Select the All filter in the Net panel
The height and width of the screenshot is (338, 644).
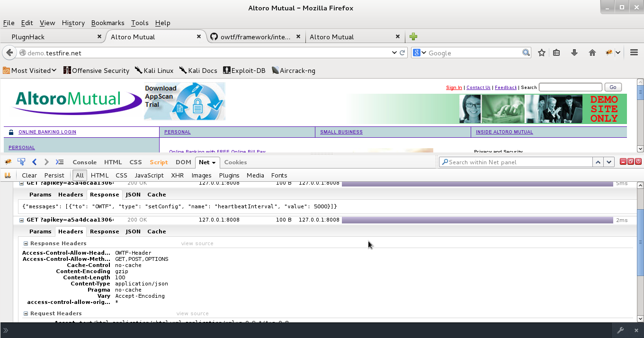pos(80,175)
